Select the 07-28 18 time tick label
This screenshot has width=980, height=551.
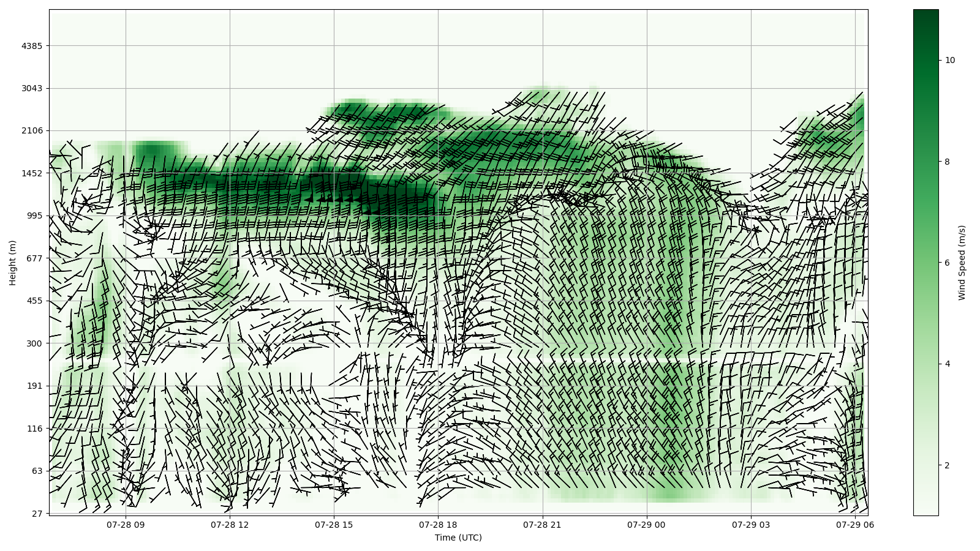coord(438,525)
